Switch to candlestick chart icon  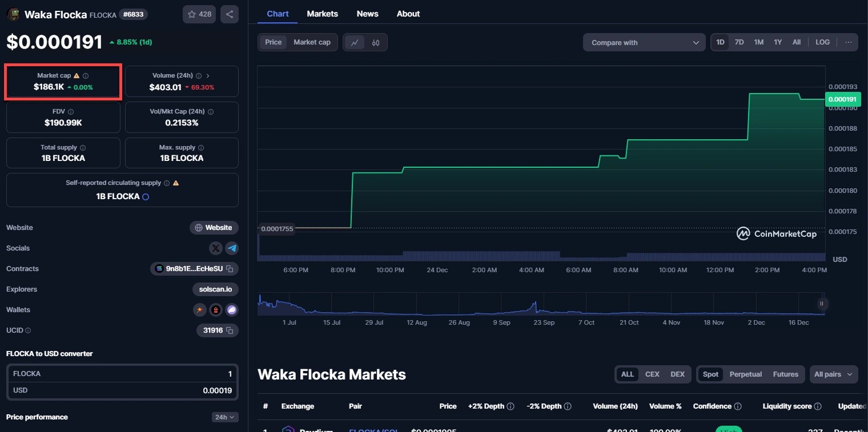(376, 42)
